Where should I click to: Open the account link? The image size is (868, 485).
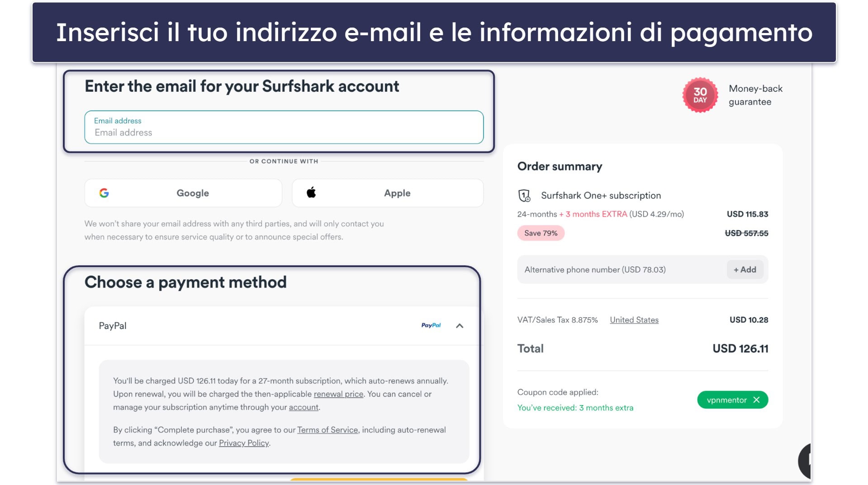coord(304,407)
